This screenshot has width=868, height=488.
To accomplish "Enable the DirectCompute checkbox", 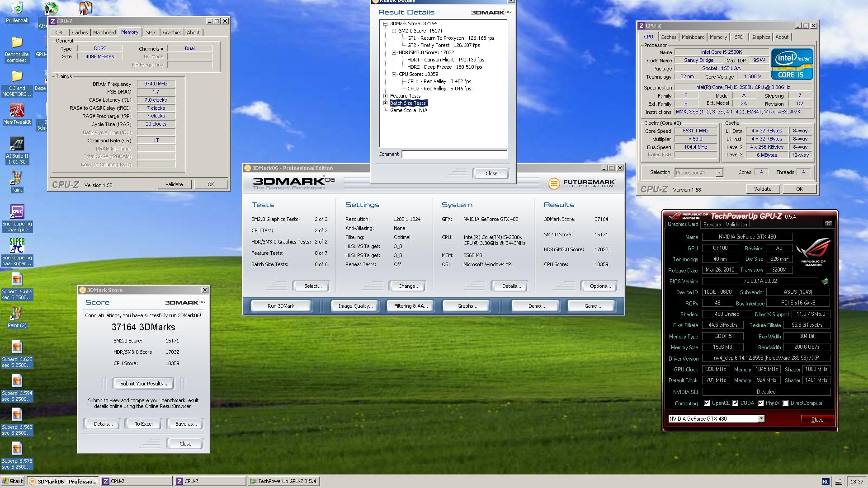I will (786, 403).
